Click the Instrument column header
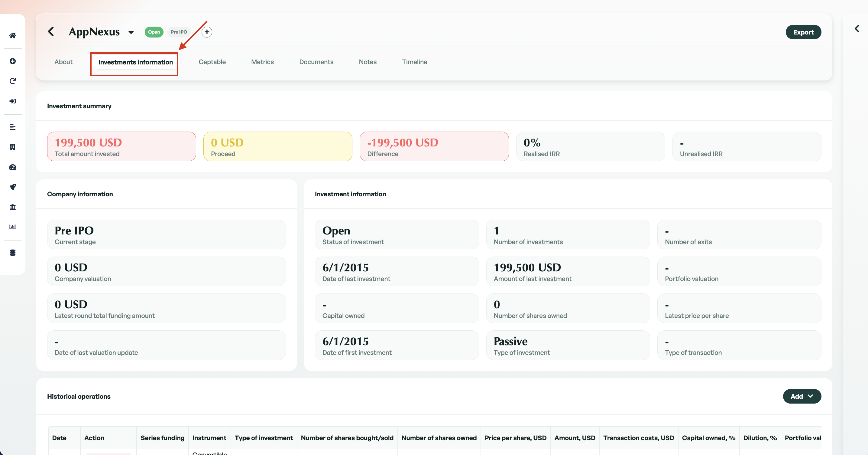Image resolution: width=868 pixels, height=455 pixels. [209, 438]
